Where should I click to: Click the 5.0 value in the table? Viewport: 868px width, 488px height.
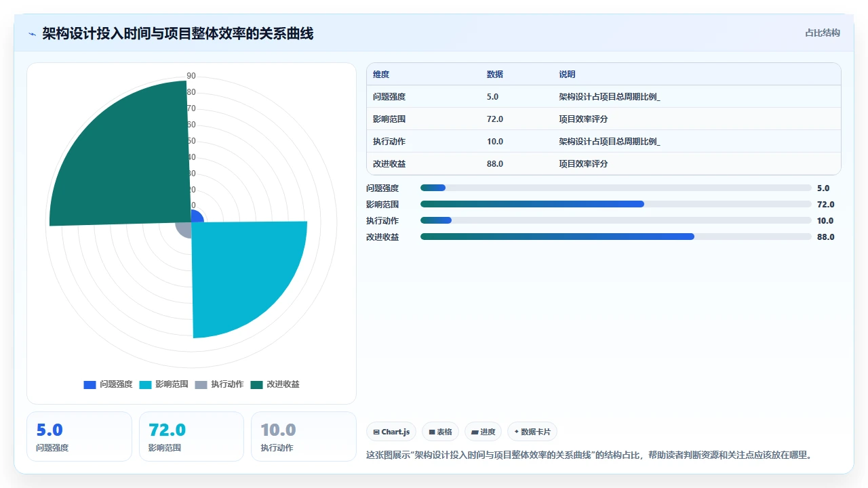(492, 97)
